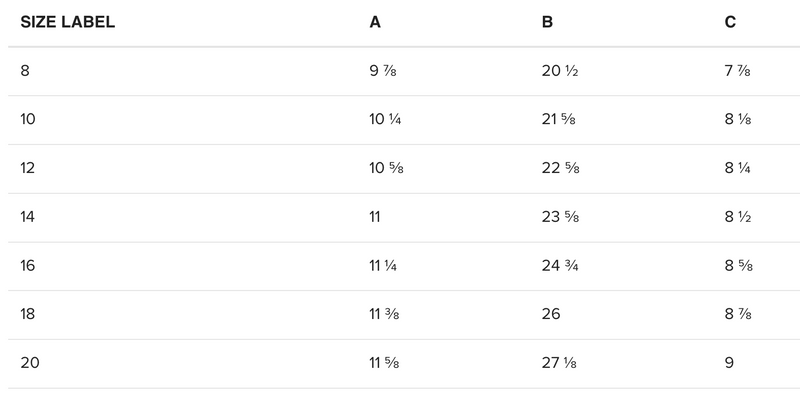Click the 7 ⅞ value in column C
Screen dimensions: 800x405
[738, 71]
